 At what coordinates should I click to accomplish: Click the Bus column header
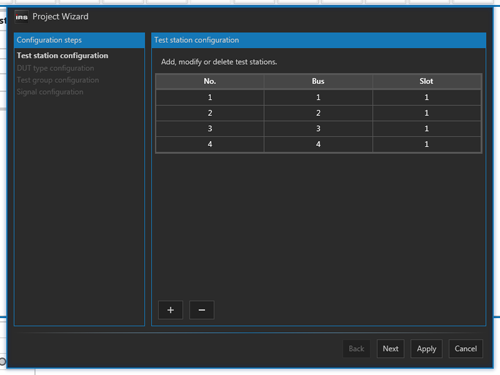[318, 81]
